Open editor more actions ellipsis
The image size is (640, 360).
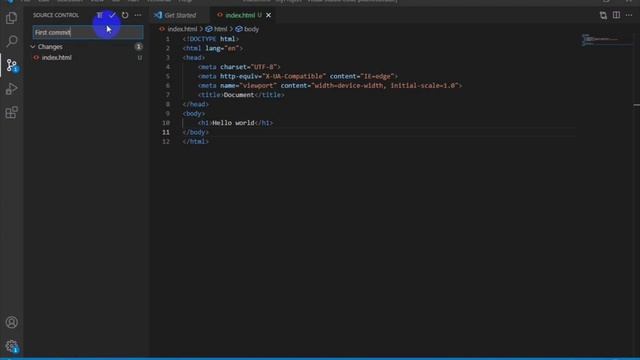(629, 15)
